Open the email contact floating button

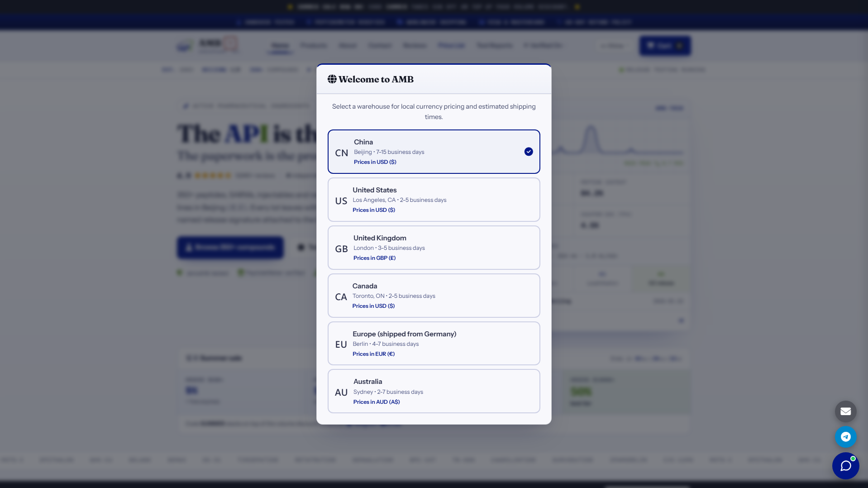click(845, 411)
